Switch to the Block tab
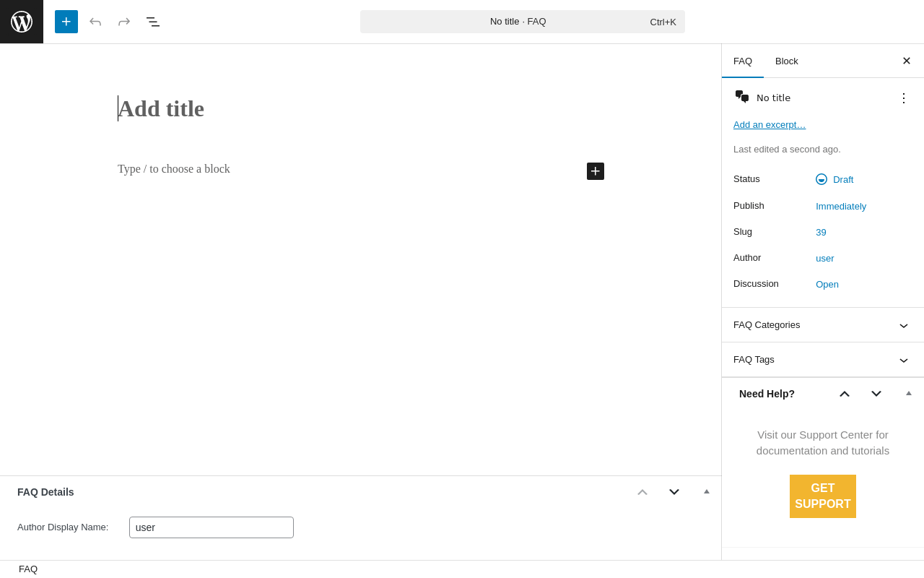924x578 pixels. [x=787, y=61]
